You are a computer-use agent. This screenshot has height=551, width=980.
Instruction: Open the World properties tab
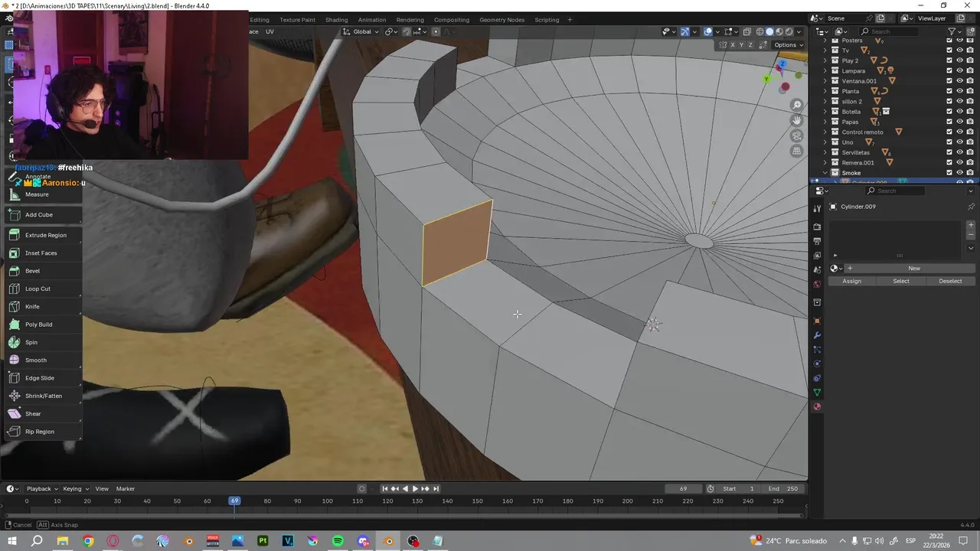(817, 285)
